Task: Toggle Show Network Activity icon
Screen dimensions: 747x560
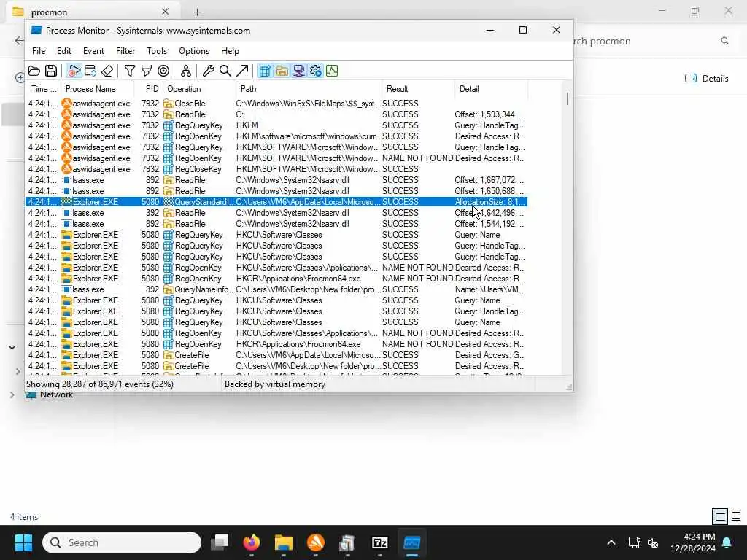Action: [x=298, y=71]
